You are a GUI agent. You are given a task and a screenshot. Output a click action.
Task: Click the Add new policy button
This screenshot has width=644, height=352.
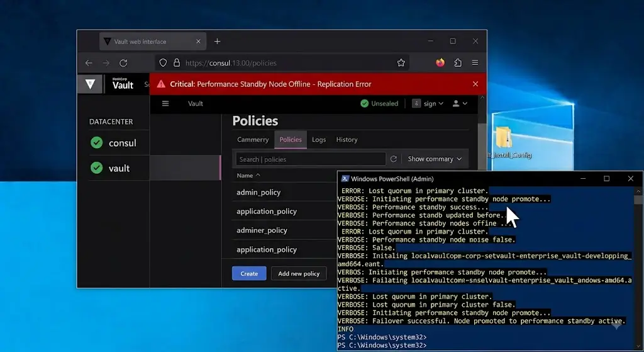coord(299,273)
